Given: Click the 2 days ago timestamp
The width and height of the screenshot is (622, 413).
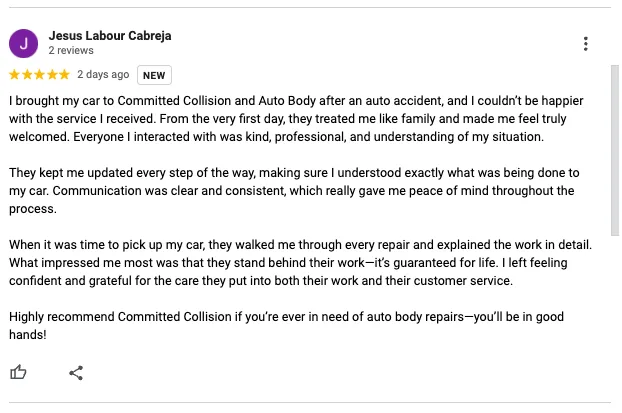Looking at the screenshot, I should (x=103, y=75).
